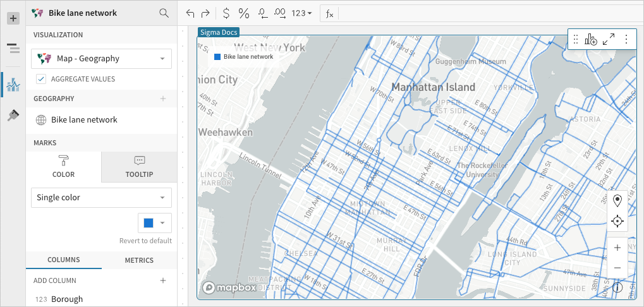Add a geography column with plus icon
This screenshot has height=307, width=644.
pos(163,99)
